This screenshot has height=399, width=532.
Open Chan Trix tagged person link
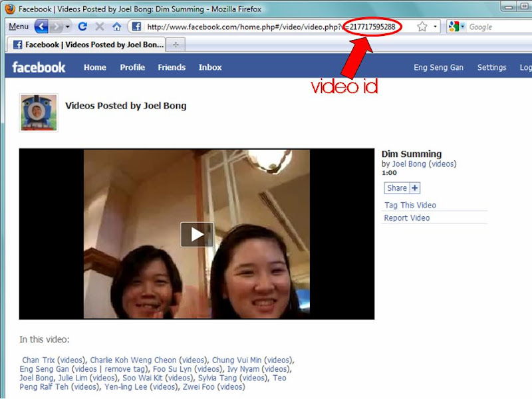coord(39,360)
